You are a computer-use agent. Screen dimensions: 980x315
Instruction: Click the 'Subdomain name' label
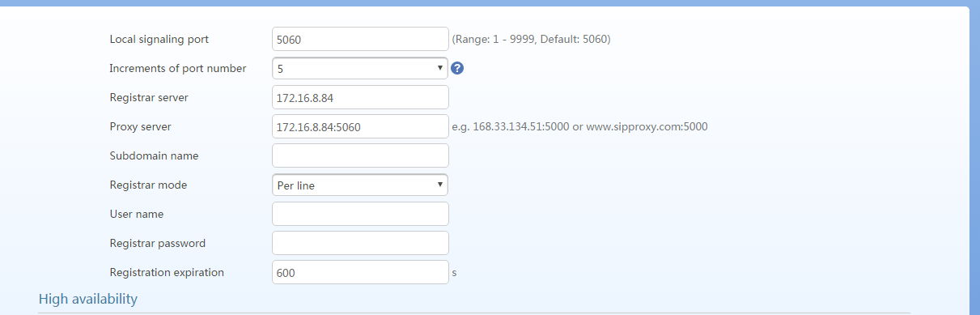pos(154,155)
